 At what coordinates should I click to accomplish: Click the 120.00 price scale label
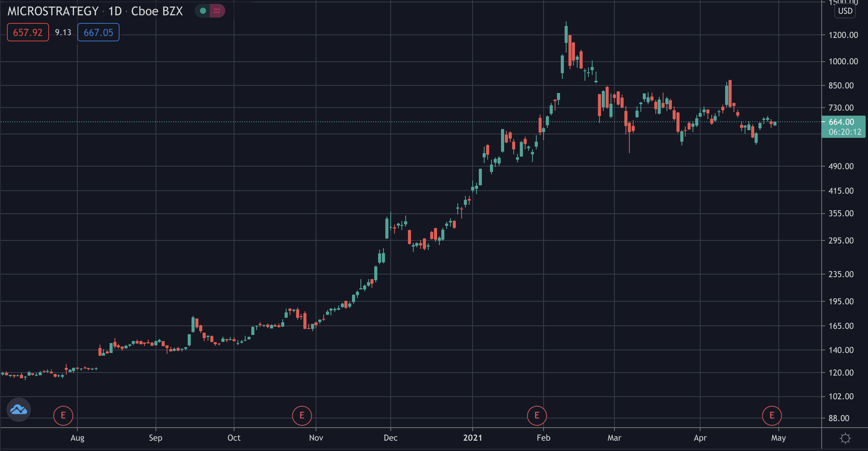pos(841,373)
